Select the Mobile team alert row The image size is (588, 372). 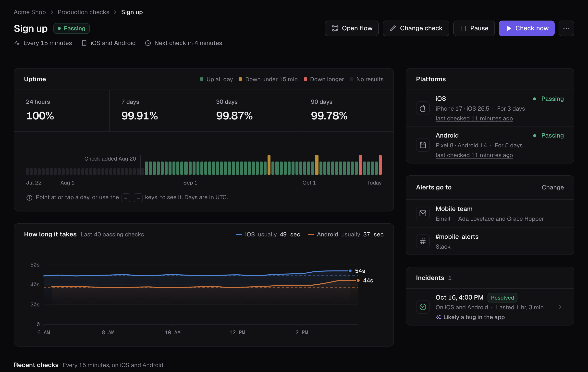[490, 213]
